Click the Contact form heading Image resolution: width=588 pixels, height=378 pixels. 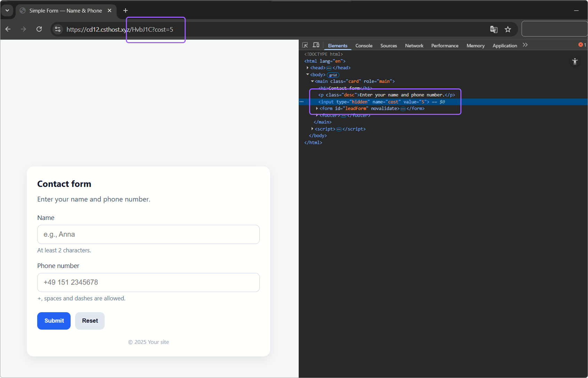(64, 184)
